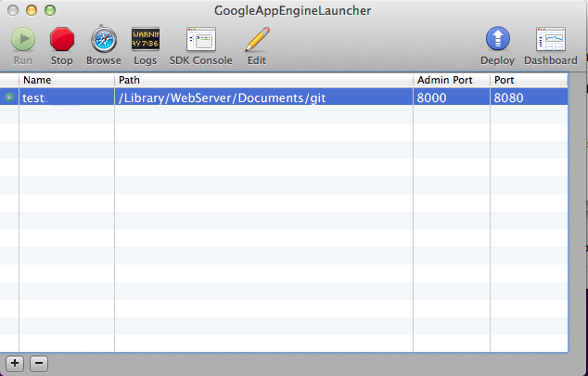The height and width of the screenshot is (376, 588).
Task: Open the Dashboard
Action: click(x=551, y=39)
